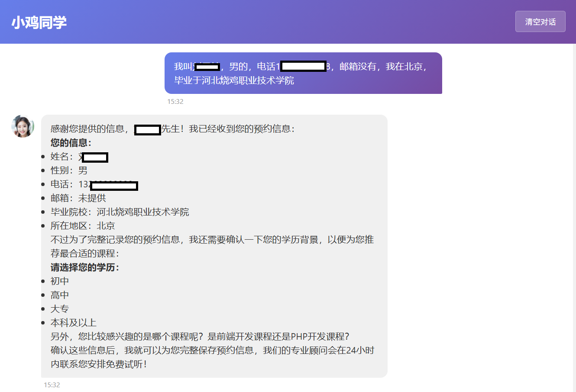Click the 15:32 timestamp under the user message
Viewport: 576px width, 392px height.
(x=175, y=102)
